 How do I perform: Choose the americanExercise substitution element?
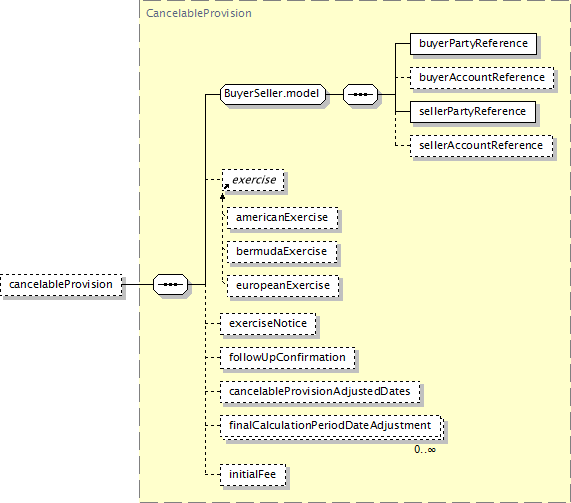click(283, 218)
